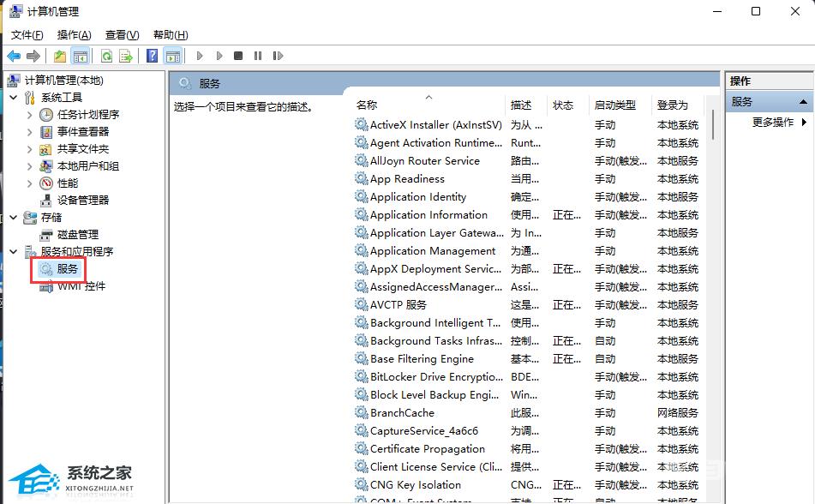Expand the 任务计划程序 tree node
Screen dimensions: 815x504
[x=30, y=115]
